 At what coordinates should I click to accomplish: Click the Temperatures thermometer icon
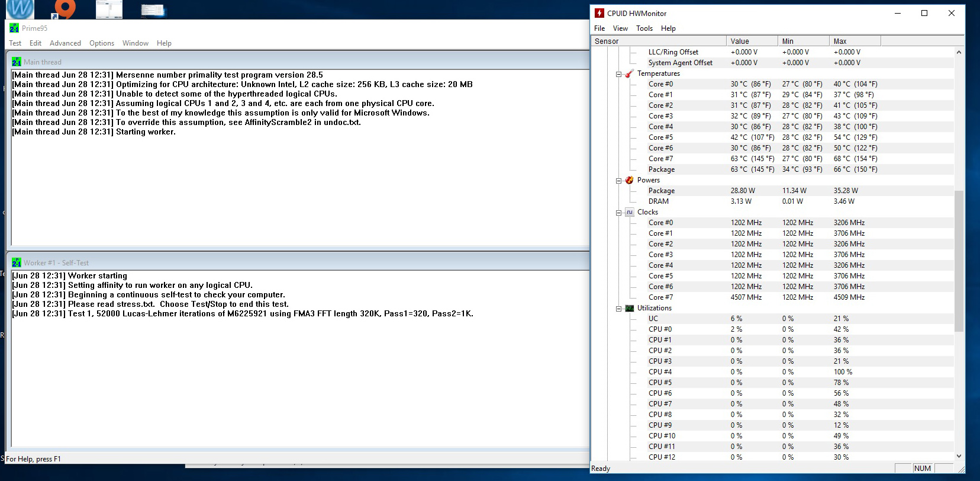coord(629,73)
